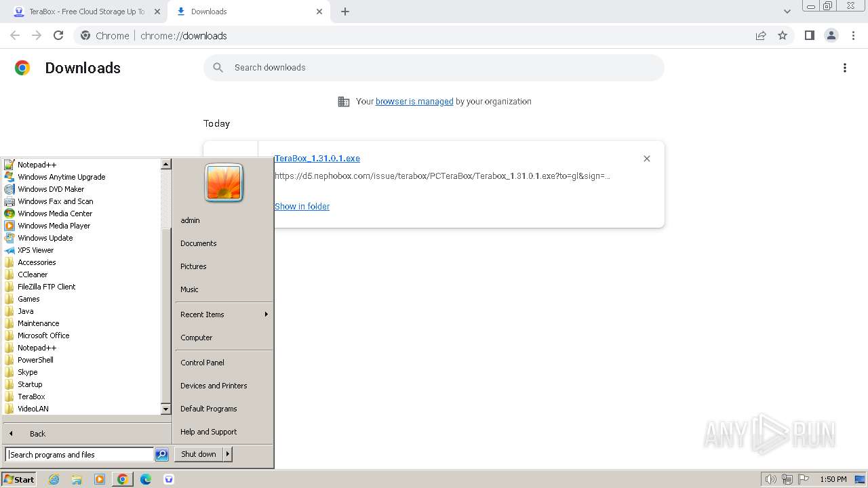Click the Windows Start button
868x488 pixels.
click(19, 479)
